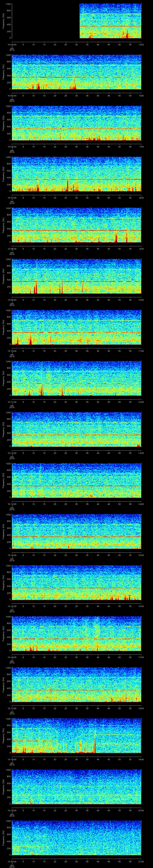Image resolution: width=153 pixels, height=868 pixels.
Task: Select the 10:14:00 time axis label
Action: click(x=12, y=555)
